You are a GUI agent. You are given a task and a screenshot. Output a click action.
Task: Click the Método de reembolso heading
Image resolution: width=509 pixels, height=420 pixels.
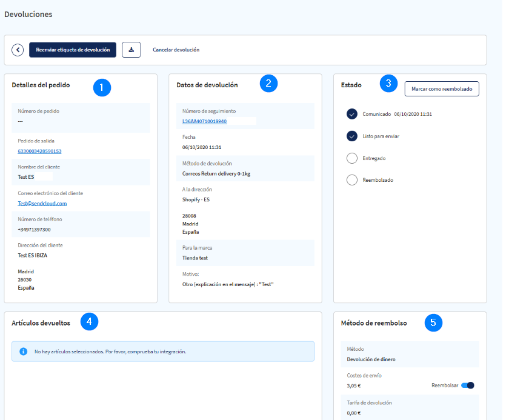pyautogui.click(x=374, y=323)
